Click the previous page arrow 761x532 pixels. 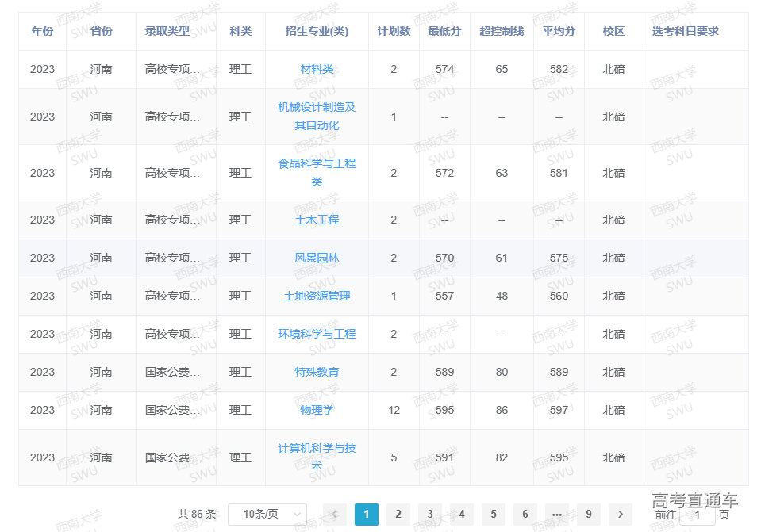pyautogui.click(x=334, y=514)
